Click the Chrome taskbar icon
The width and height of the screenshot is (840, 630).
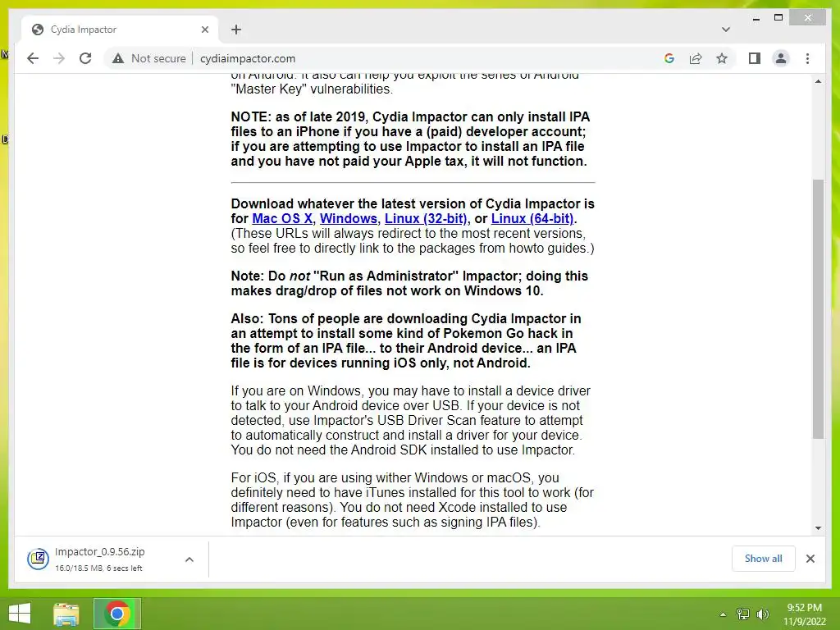click(117, 614)
